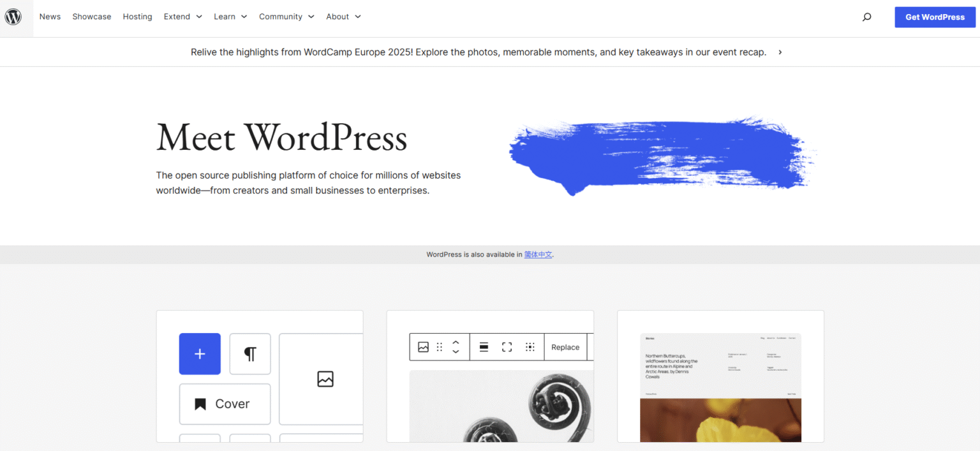Click the Cover block button
Viewport: 980px width, 451px height.
[x=225, y=404]
